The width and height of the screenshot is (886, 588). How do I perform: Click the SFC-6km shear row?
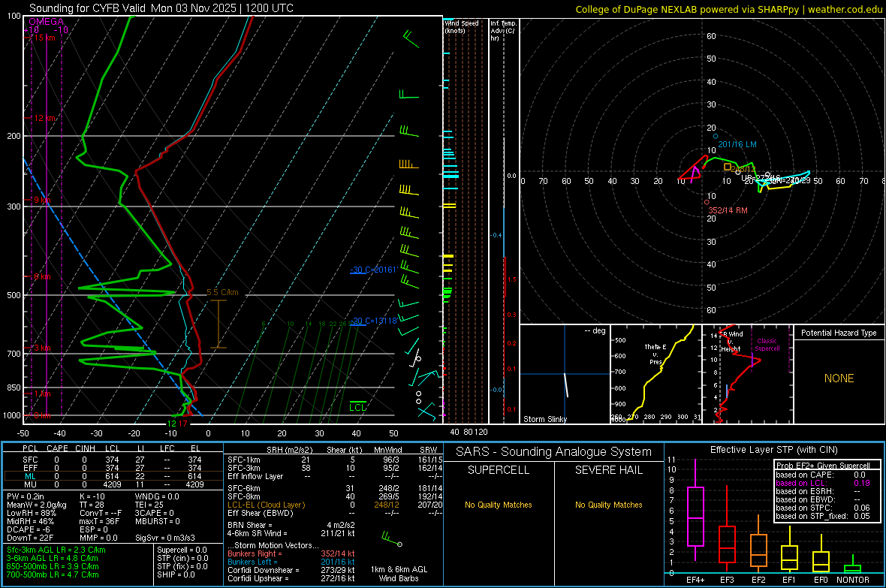[335, 488]
